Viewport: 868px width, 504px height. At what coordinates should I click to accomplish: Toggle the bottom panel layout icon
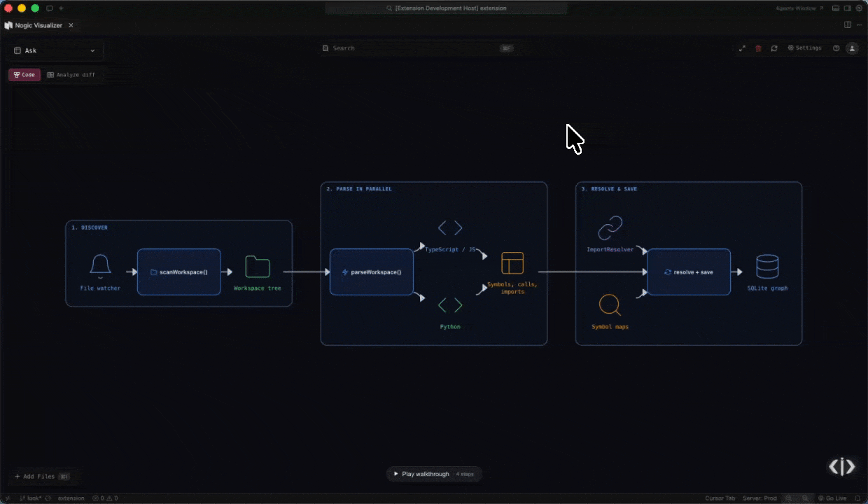(836, 8)
